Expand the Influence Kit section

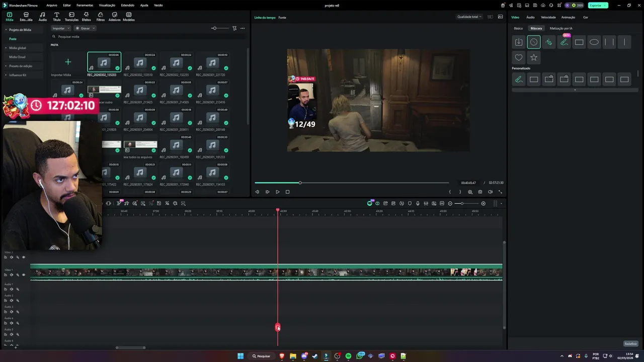6,75
